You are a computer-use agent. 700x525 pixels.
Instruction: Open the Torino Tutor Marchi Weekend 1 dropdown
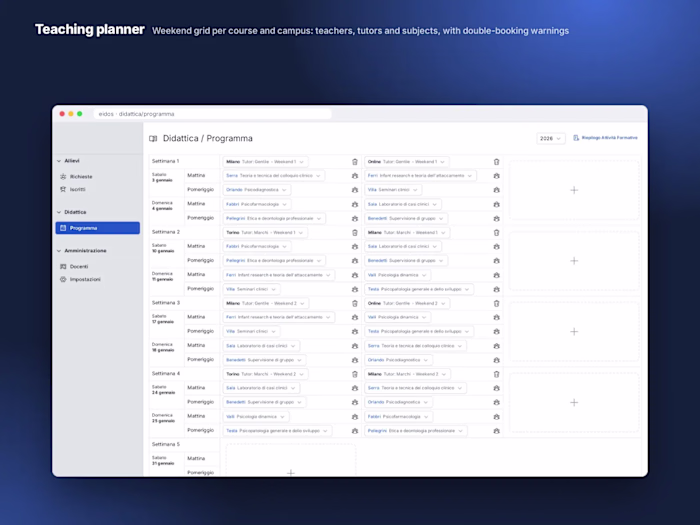(265, 233)
